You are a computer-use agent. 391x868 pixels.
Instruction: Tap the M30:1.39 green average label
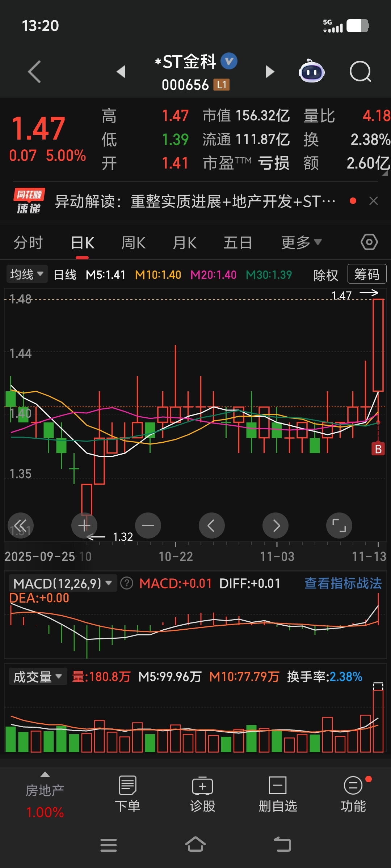point(269,275)
